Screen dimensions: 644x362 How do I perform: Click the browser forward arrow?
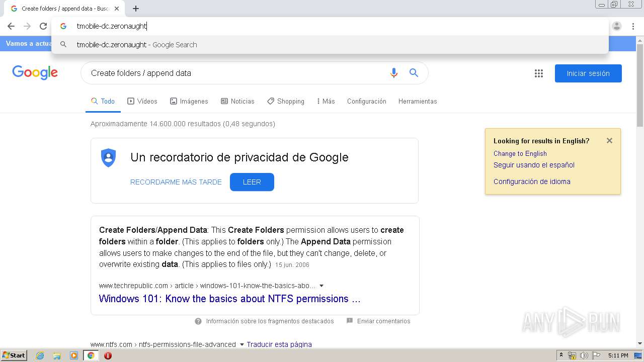pos(27,26)
